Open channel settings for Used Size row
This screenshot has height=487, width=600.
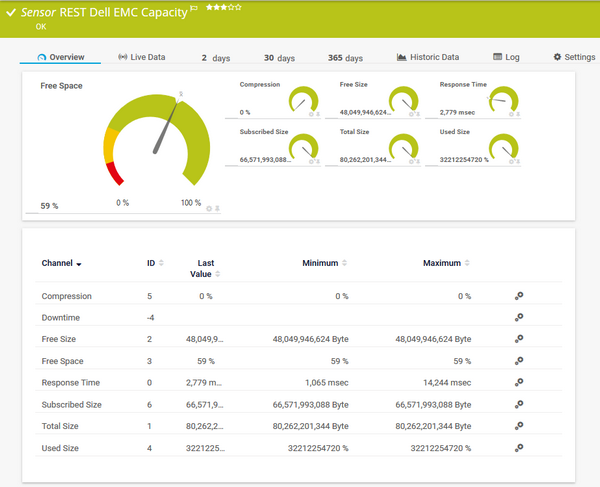[518, 448]
